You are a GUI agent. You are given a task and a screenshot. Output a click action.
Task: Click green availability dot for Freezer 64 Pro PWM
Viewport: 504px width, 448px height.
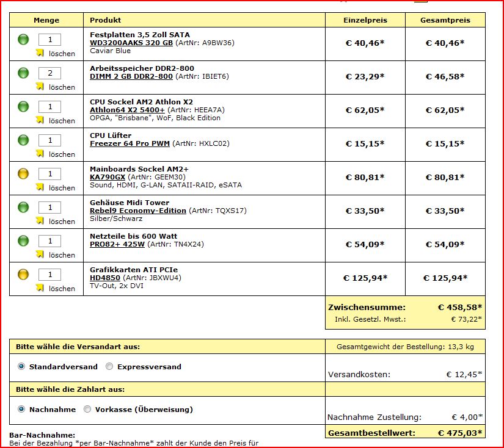(23, 140)
